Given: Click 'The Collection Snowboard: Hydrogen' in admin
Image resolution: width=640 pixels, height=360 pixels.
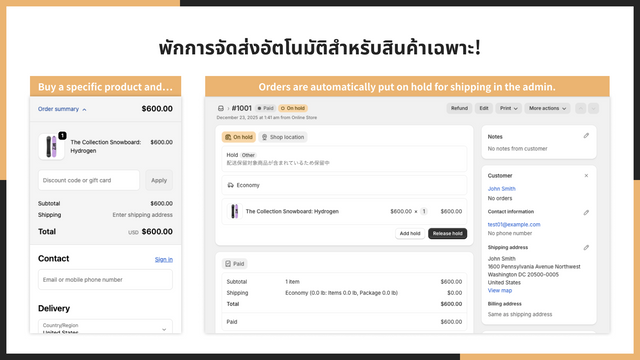Looking at the screenshot, I should point(292,211).
